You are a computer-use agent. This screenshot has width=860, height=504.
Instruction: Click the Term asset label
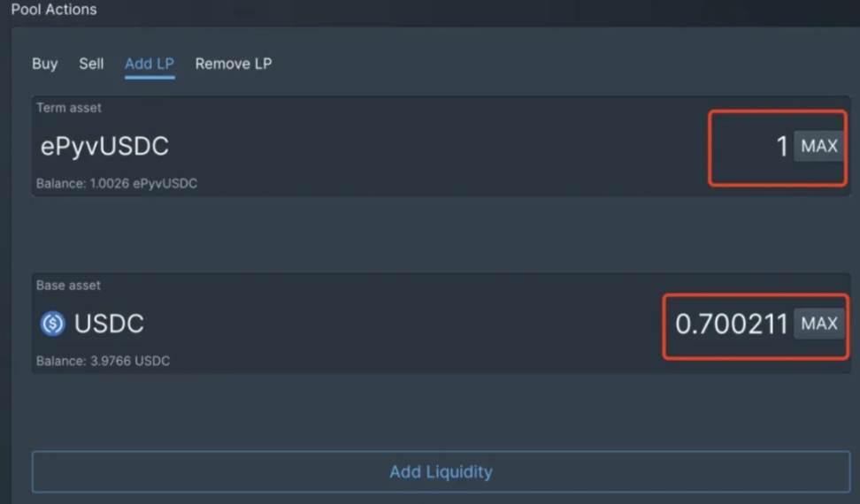(68, 108)
